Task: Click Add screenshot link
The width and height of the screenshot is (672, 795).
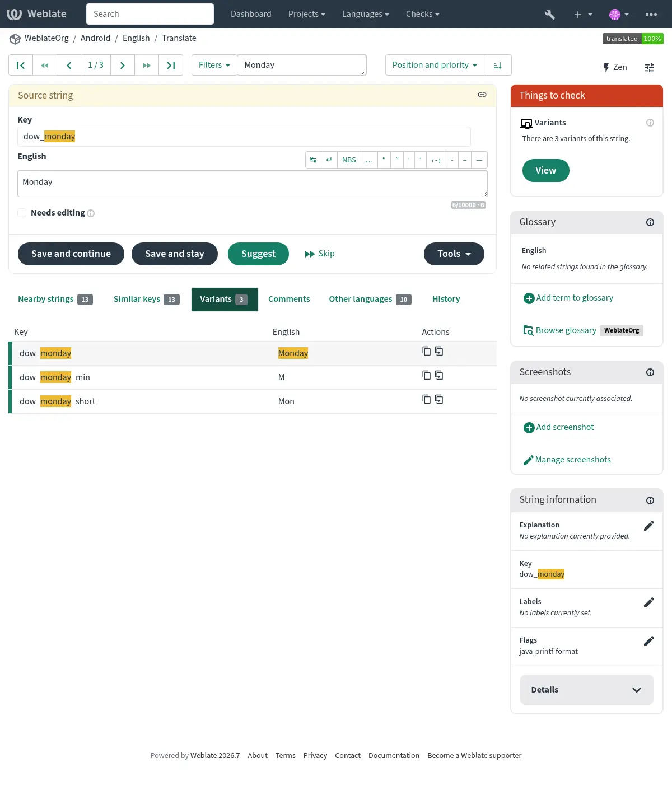Action: 559,427
